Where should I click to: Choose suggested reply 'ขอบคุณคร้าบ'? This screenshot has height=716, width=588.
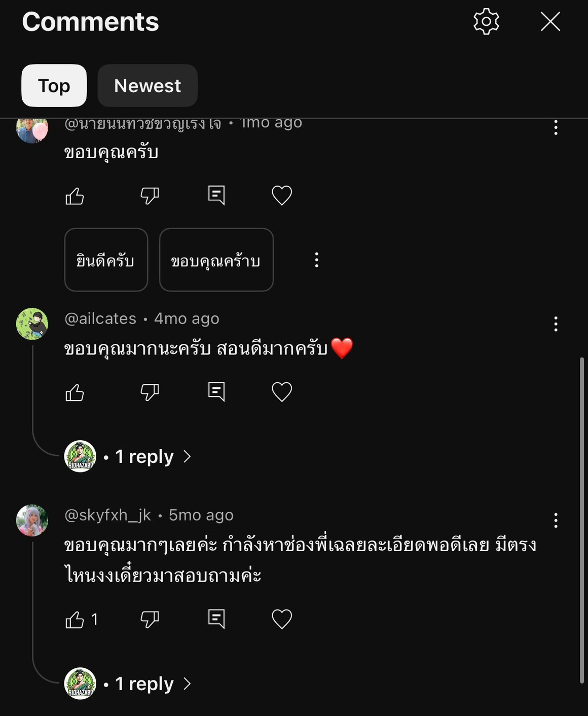click(216, 260)
